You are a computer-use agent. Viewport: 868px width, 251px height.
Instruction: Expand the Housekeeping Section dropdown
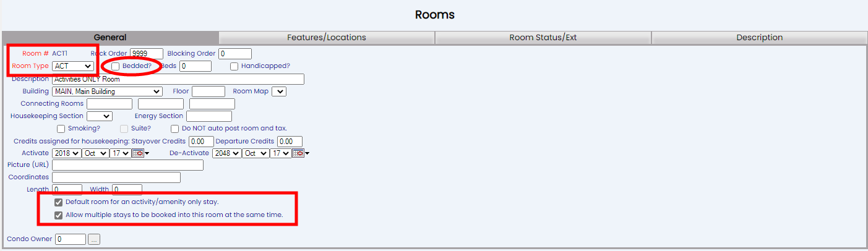click(99, 116)
